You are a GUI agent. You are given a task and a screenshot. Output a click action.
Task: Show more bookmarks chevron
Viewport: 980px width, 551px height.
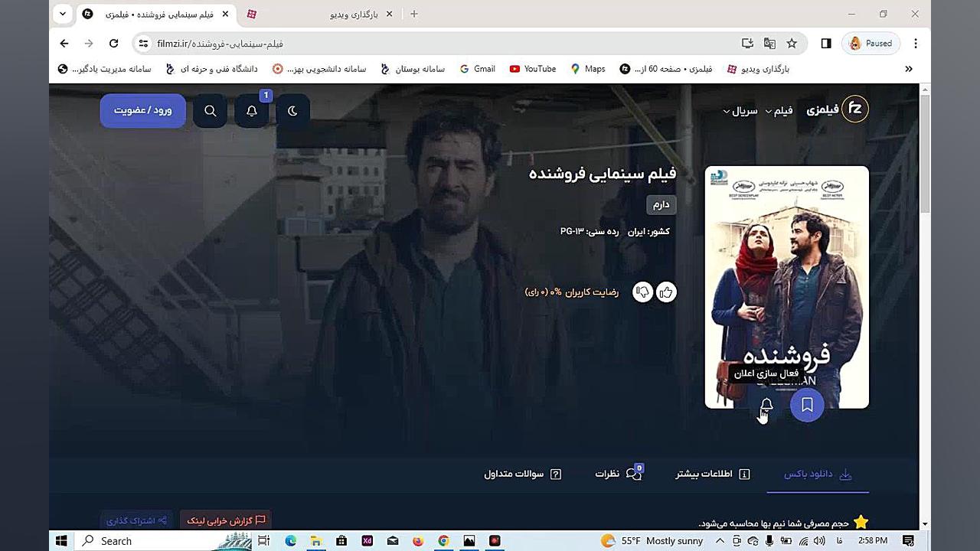pyautogui.click(x=909, y=69)
